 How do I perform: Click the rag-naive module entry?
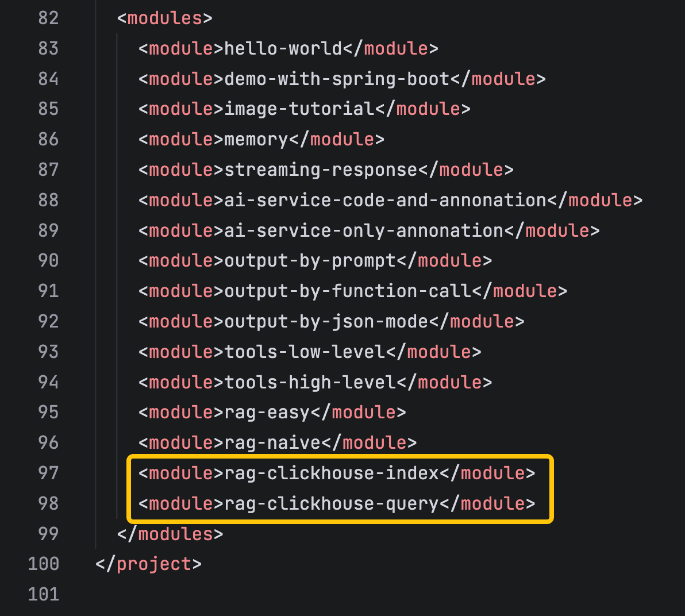pos(278,444)
